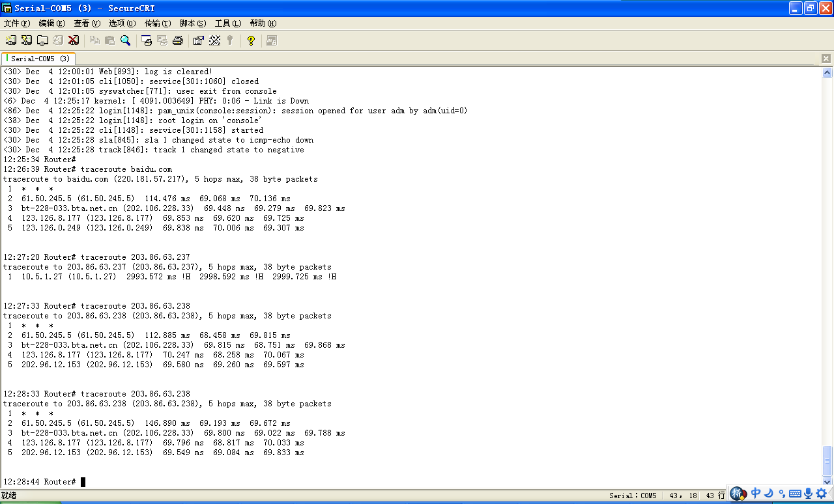Click the Connect toolbar icon
Image resolution: width=834 pixels, height=504 pixels.
click(x=11, y=40)
